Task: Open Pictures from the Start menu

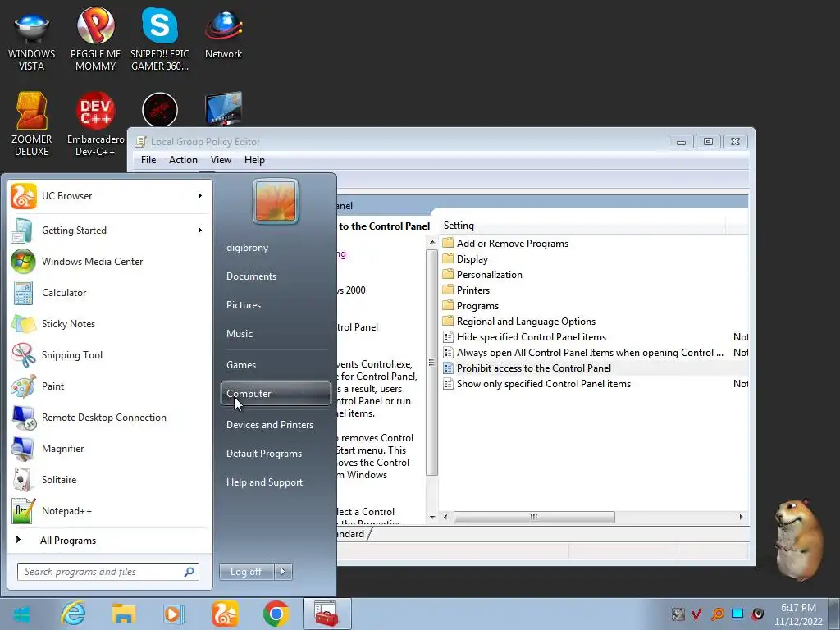Action: pos(276,305)
